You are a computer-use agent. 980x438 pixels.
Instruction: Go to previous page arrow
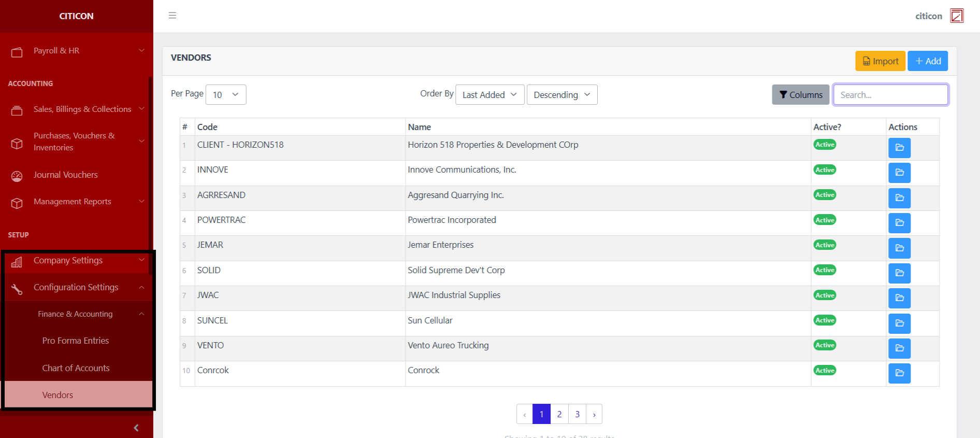click(525, 414)
